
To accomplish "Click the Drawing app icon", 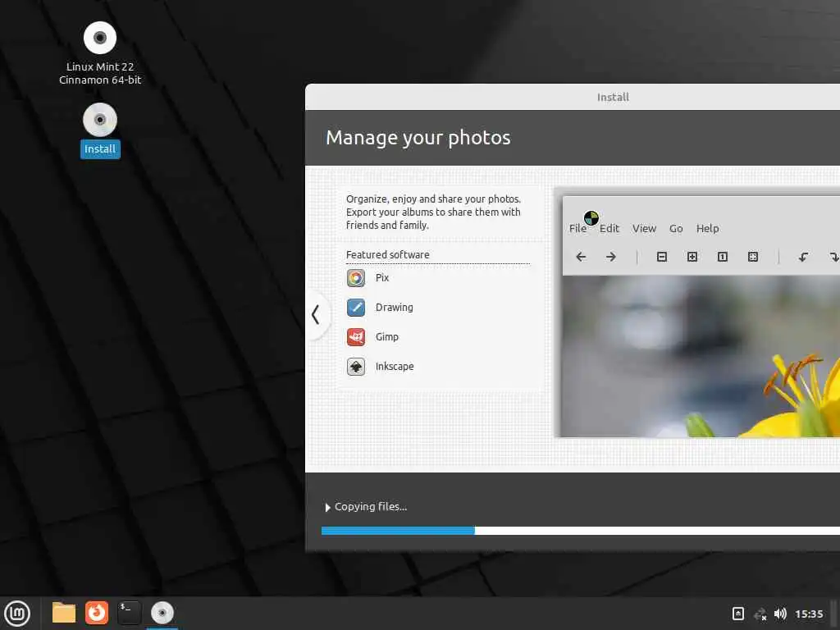I will click(x=356, y=308).
